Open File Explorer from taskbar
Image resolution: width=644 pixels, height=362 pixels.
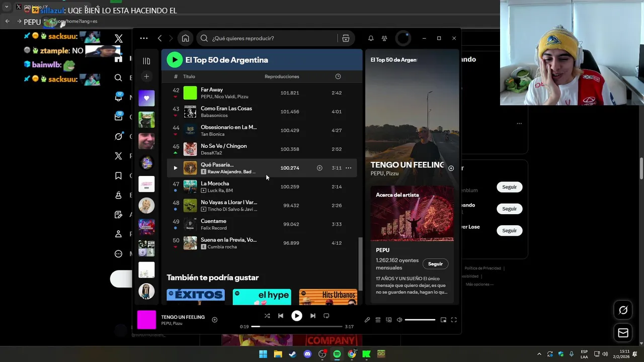point(278,354)
